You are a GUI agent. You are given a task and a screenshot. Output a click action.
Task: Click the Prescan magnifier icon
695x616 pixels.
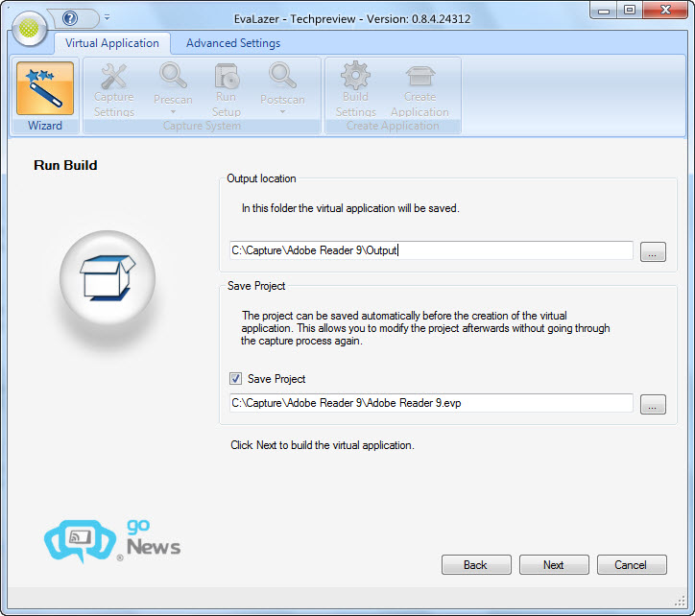pyautogui.click(x=174, y=76)
